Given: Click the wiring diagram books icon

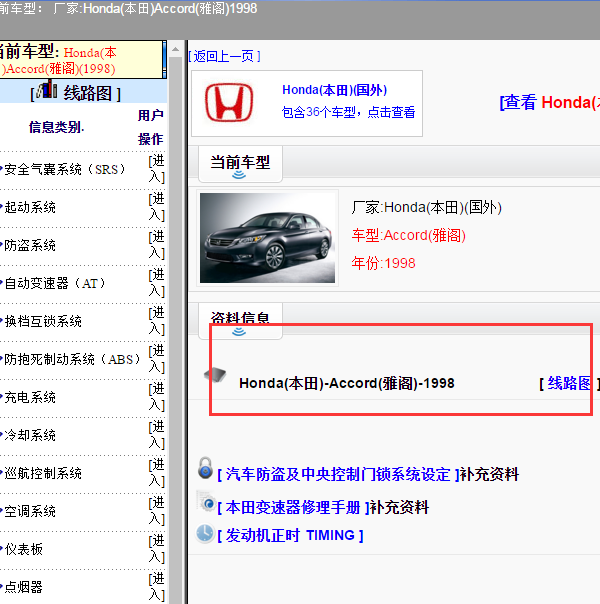Looking at the screenshot, I should (x=47, y=89).
